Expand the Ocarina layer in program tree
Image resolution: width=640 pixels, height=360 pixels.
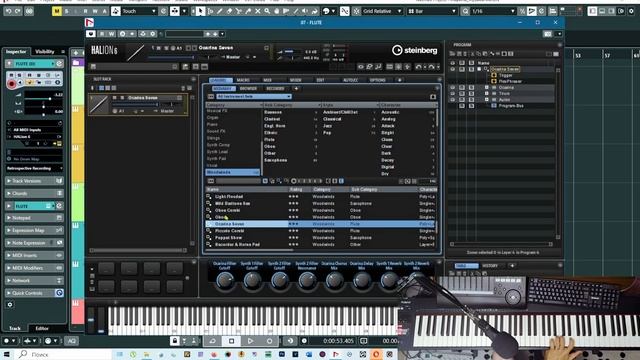point(487,87)
